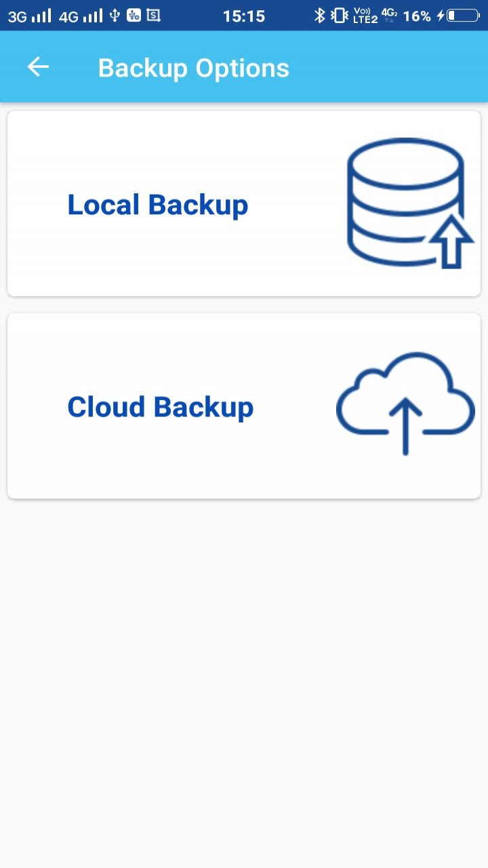
Task: Tap the VoLTE LTE2 indicator
Action: point(365,16)
